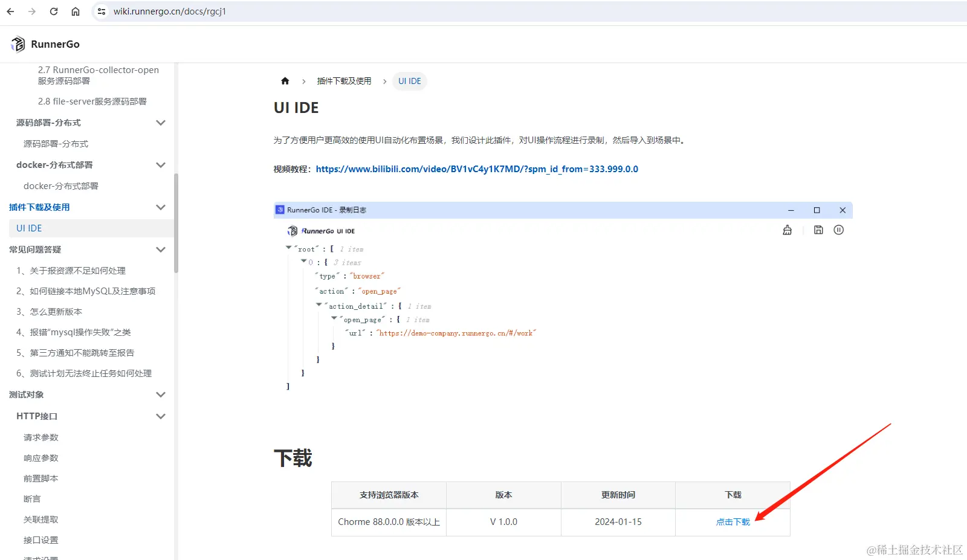Click the RunnerGo UI IDE logo inside screenshot
The width and height of the screenshot is (967, 560).
(x=321, y=231)
